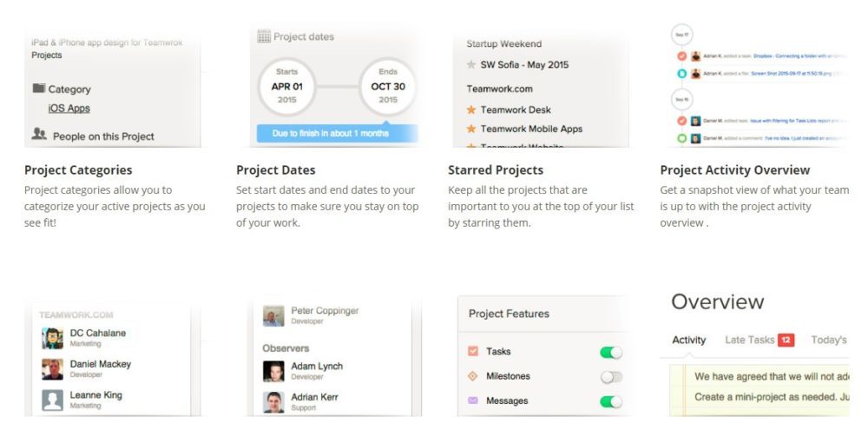
Task: Enable the Milestones toggle switch
Action: click(611, 376)
